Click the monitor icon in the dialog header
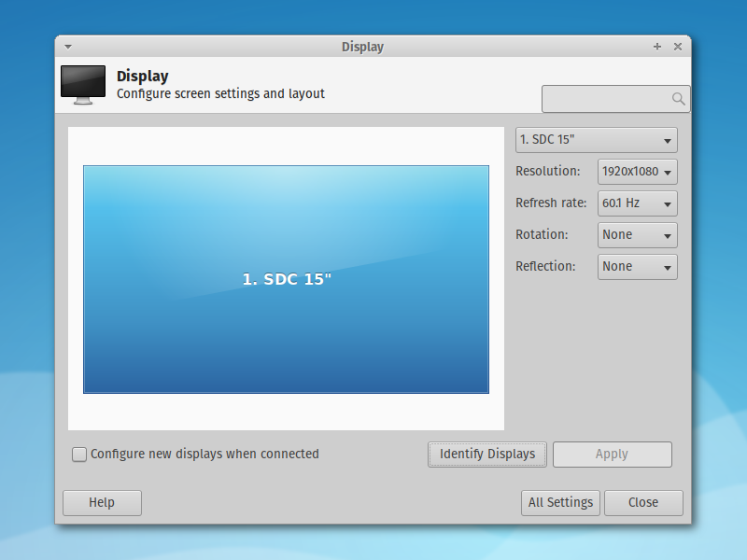Viewport: 747px width, 560px height. (x=82, y=83)
